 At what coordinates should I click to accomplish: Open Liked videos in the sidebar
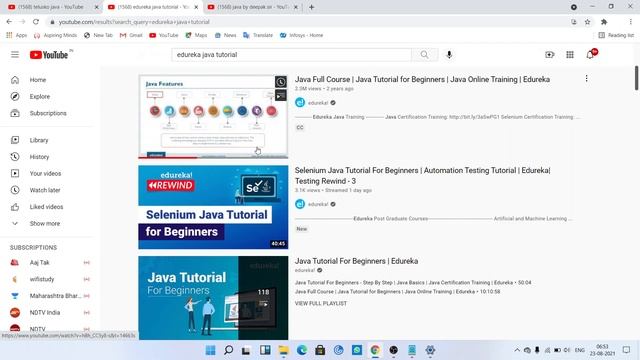click(x=47, y=207)
